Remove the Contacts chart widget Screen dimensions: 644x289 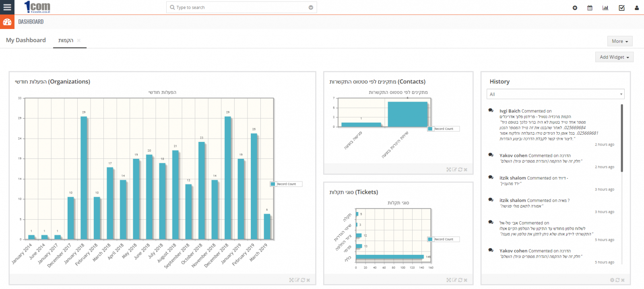(466, 170)
